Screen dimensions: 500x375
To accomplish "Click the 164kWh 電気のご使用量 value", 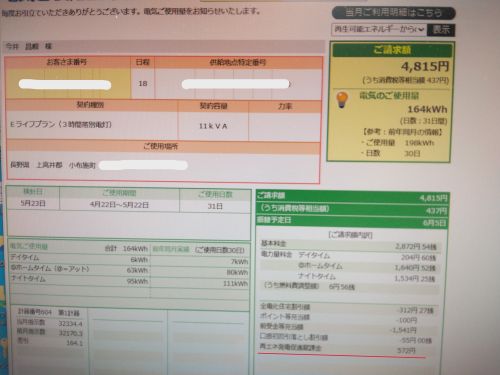I will tap(427, 109).
